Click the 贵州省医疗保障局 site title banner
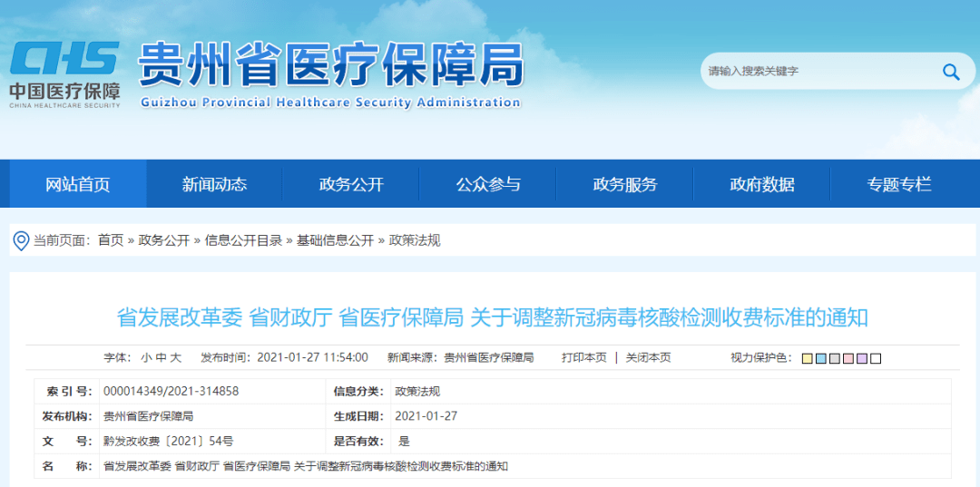Image resolution: width=980 pixels, height=487 pixels. pos(330,75)
